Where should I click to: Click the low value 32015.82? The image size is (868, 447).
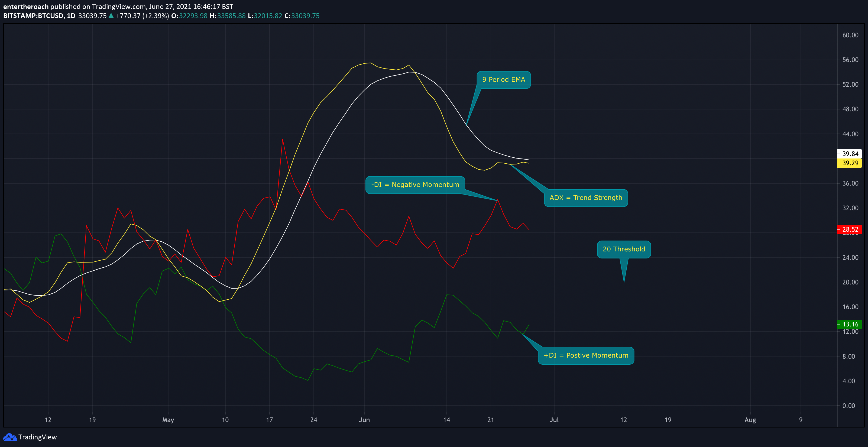(x=268, y=16)
